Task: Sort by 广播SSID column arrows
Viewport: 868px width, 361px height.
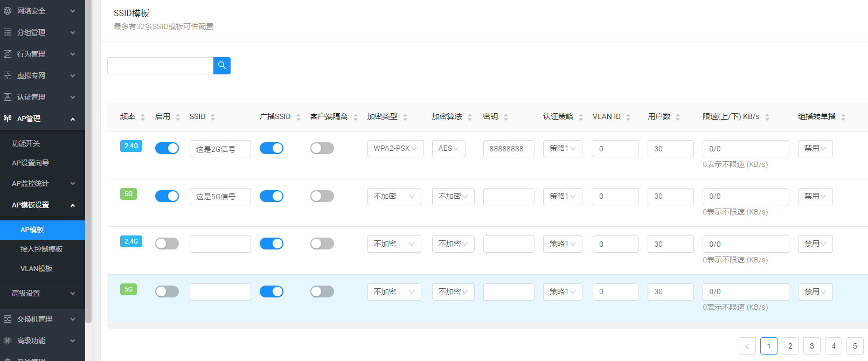Action: pos(298,117)
